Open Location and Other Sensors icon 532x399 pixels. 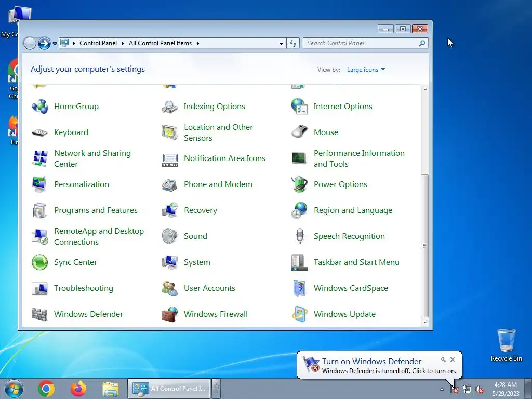tap(170, 132)
